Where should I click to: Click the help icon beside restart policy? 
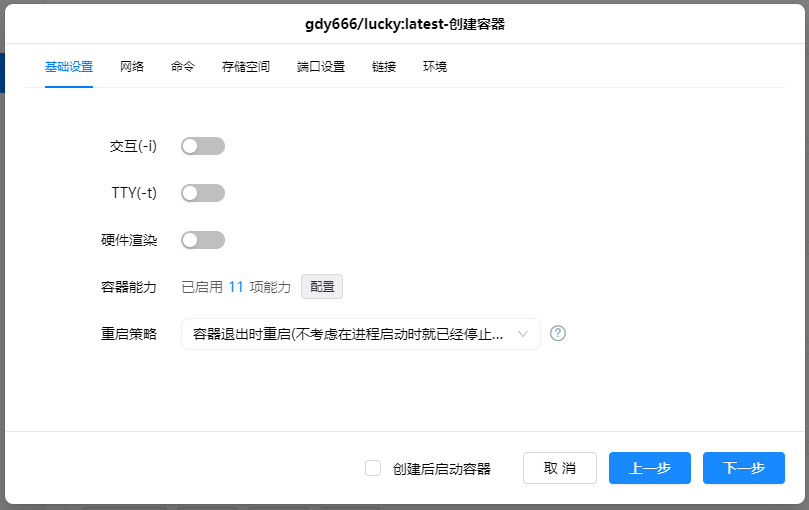click(558, 334)
